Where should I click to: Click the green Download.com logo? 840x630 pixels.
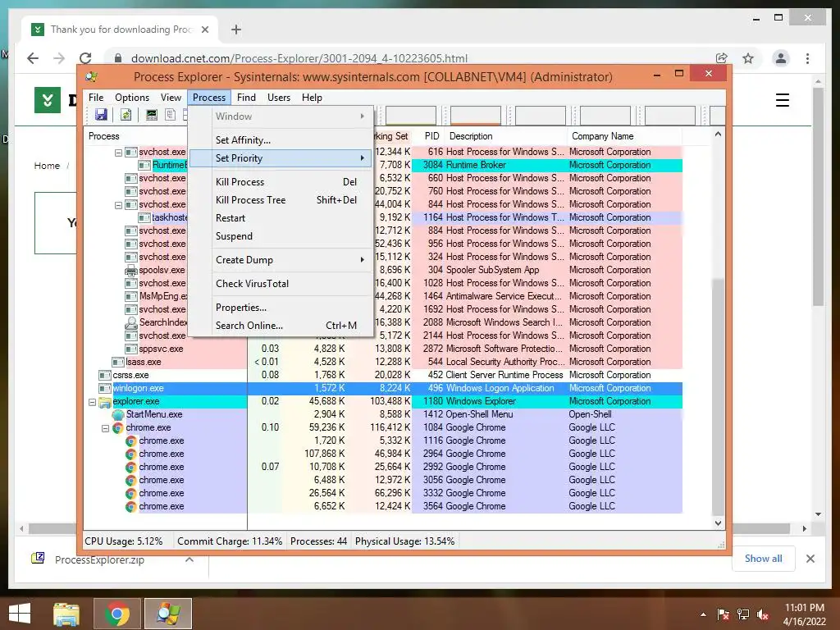pos(47,99)
